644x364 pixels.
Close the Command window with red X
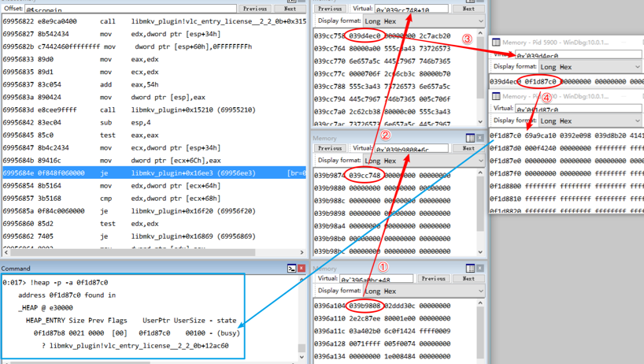coord(302,269)
